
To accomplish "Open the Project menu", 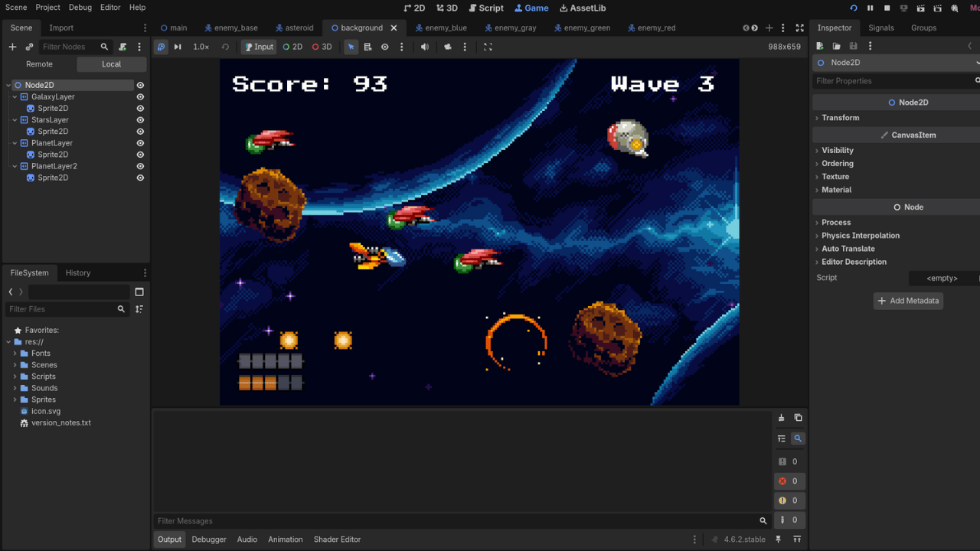I will [47, 8].
